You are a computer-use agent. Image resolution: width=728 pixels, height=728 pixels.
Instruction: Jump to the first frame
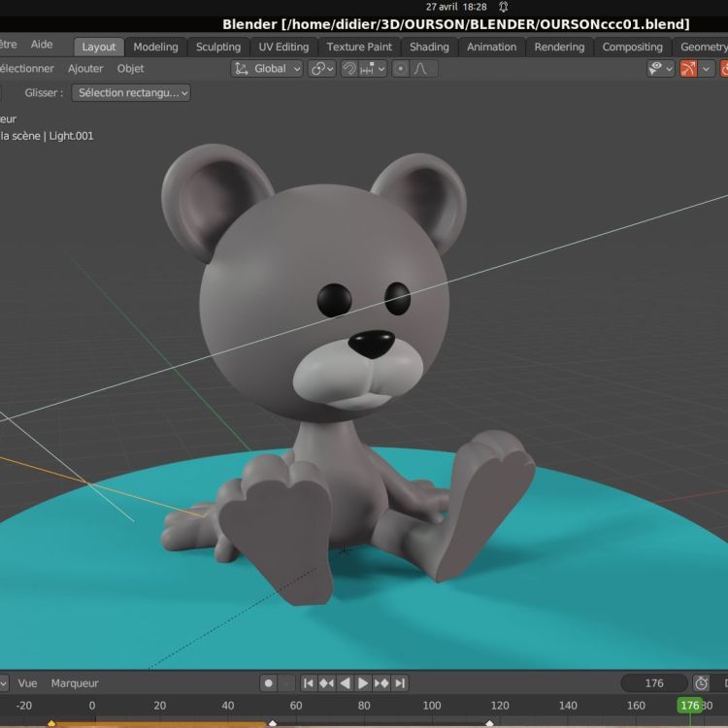(309, 683)
